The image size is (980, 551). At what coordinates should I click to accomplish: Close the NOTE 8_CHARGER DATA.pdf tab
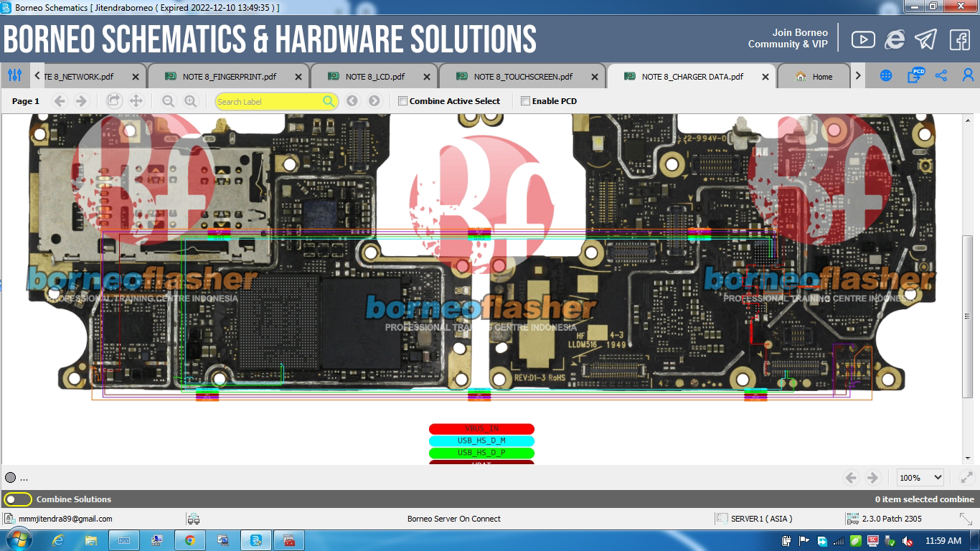(765, 77)
